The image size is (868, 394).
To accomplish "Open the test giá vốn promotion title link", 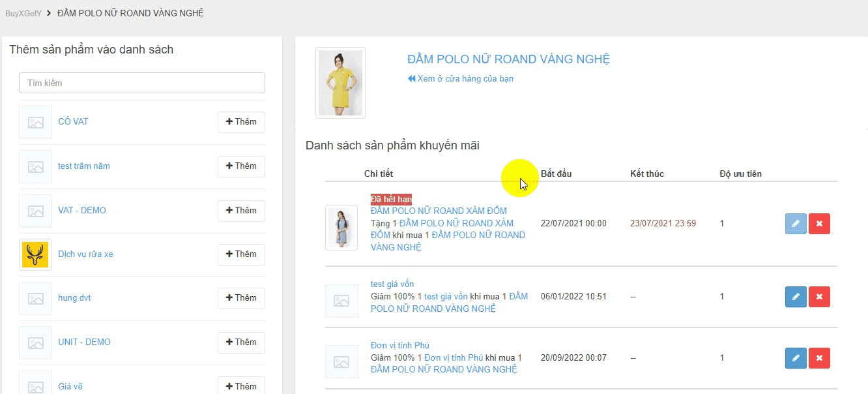I will point(392,284).
